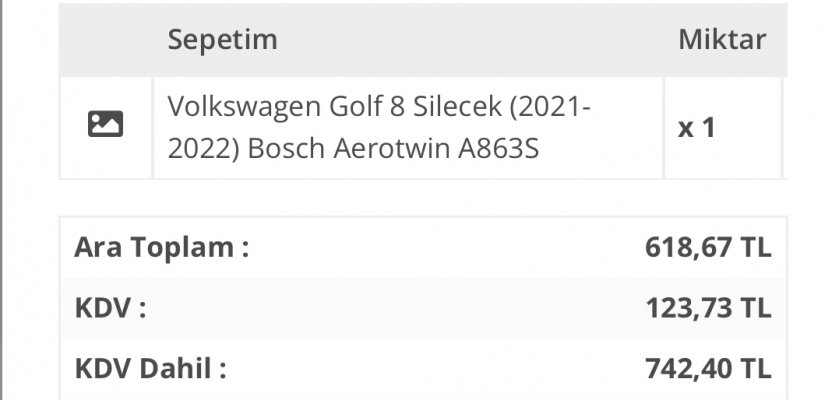Select the 742,40 TL total amount
Viewport: 839px width, 400px height.
pyautogui.click(x=708, y=368)
